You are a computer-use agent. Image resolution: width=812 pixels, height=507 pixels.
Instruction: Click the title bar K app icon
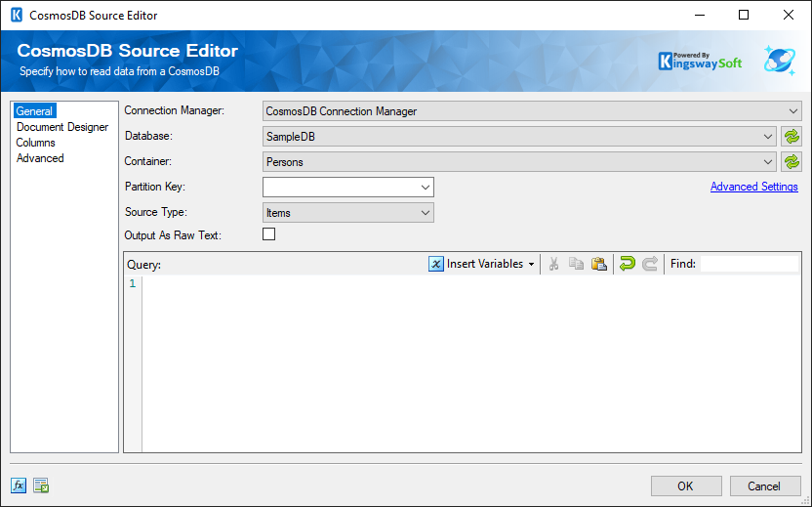click(17, 15)
